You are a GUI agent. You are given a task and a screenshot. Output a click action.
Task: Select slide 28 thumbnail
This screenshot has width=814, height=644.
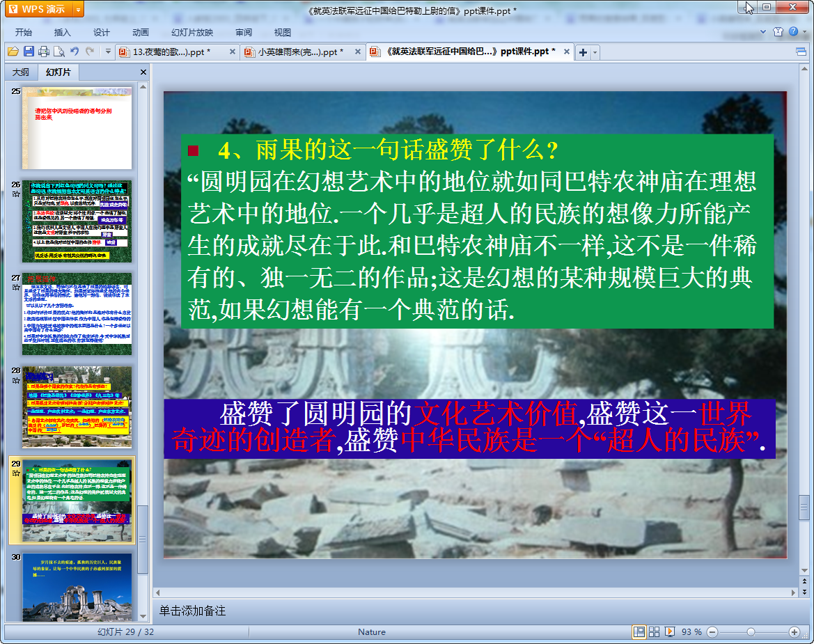tap(77, 407)
